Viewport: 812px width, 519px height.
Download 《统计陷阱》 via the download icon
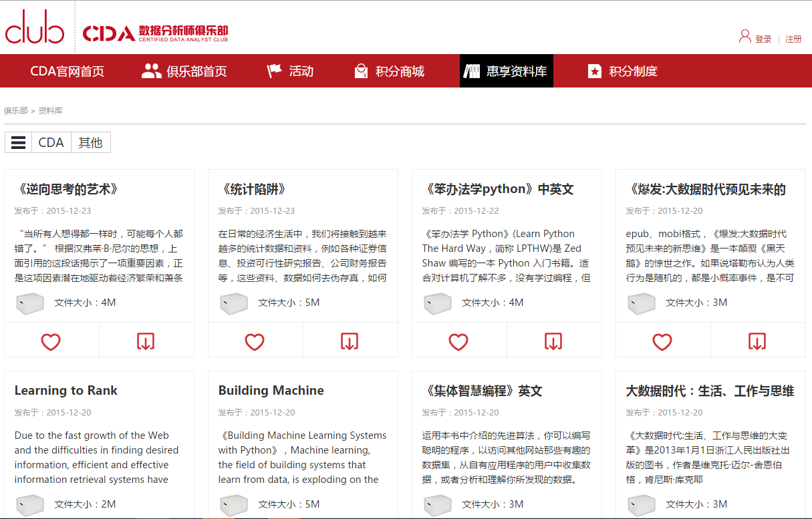click(x=350, y=341)
